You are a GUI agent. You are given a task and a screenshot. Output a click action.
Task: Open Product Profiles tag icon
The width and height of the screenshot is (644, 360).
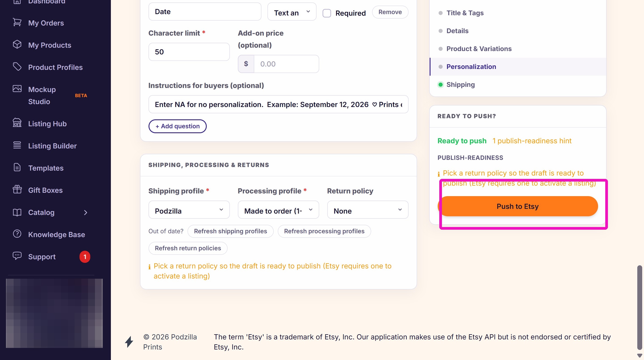tap(17, 67)
